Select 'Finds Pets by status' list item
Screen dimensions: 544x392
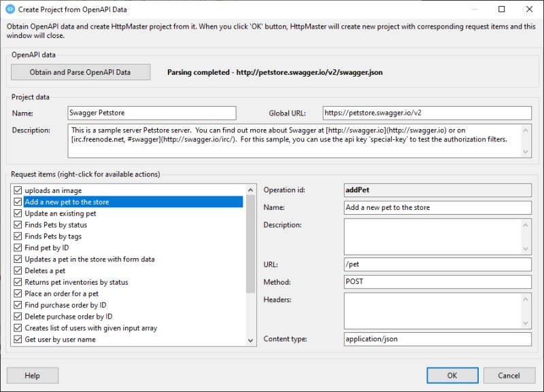point(56,225)
